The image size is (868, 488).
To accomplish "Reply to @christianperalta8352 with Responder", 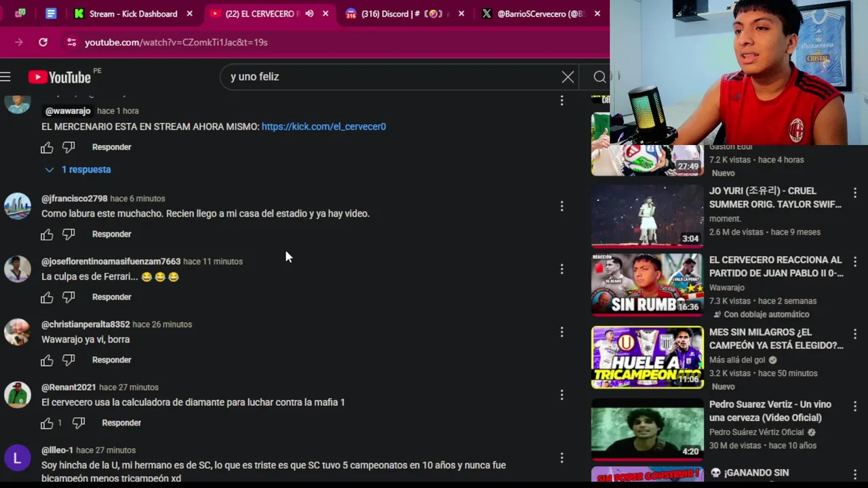I will point(112,360).
